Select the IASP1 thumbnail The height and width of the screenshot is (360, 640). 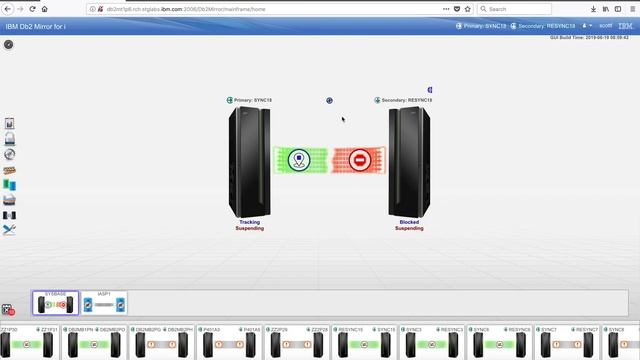point(104,303)
